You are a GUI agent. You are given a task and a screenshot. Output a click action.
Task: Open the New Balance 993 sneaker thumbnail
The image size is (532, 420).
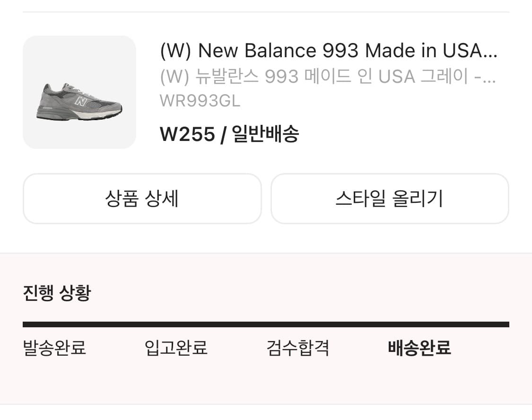point(79,92)
